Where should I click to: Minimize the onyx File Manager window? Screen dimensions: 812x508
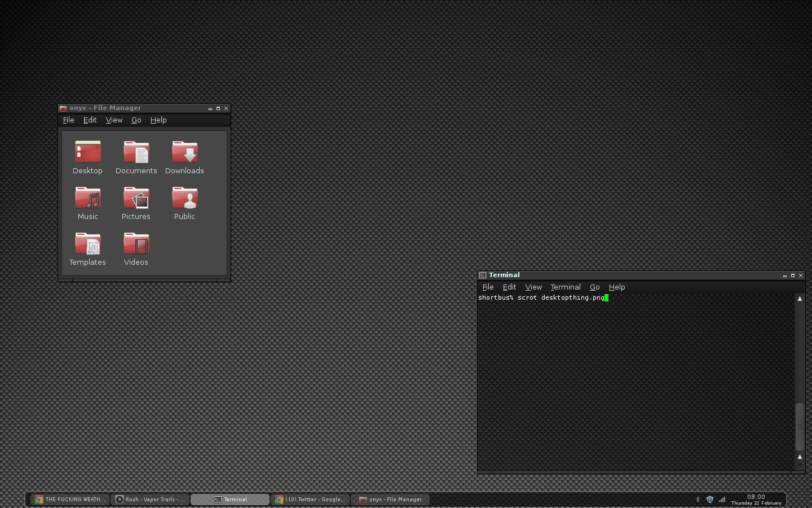[x=210, y=108]
